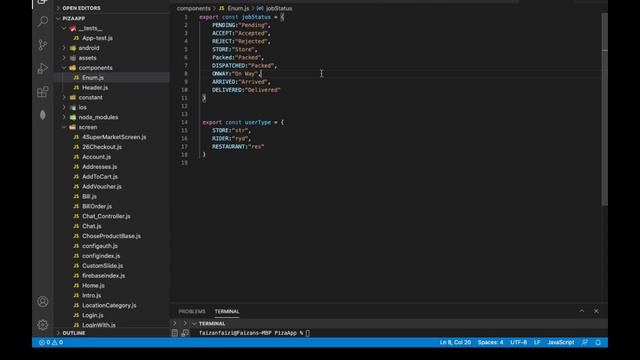
Task: Select language mode JavaScript
Action: [x=560, y=342]
